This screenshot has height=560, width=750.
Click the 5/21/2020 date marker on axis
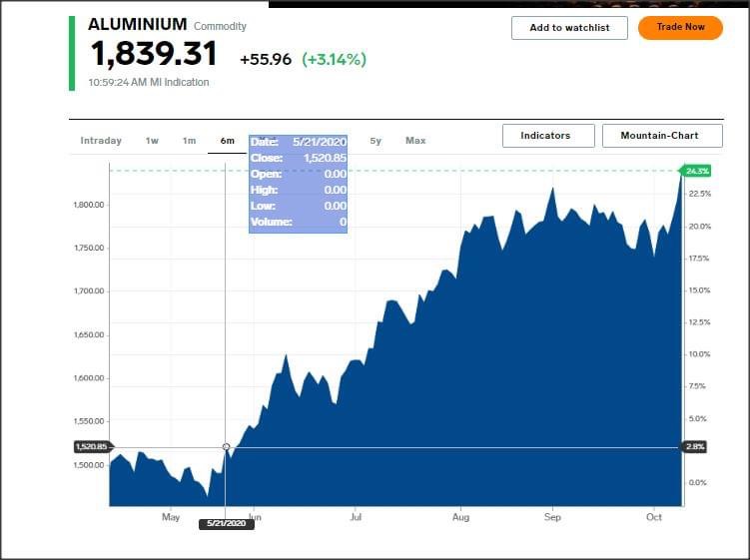coord(227,523)
